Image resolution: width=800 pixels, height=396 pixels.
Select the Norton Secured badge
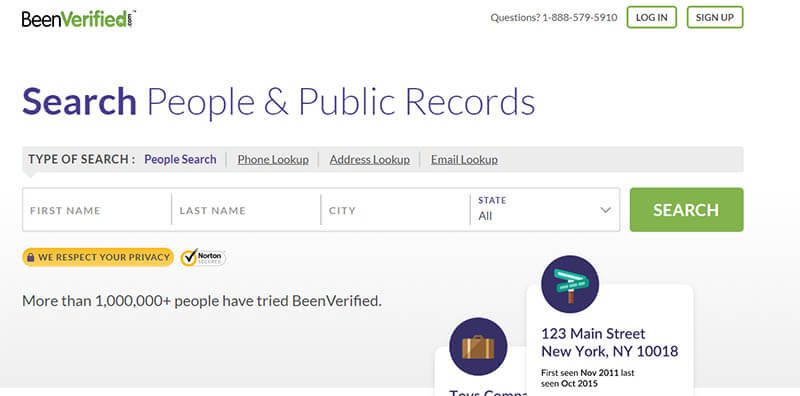pyautogui.click(x=203, y=258)
